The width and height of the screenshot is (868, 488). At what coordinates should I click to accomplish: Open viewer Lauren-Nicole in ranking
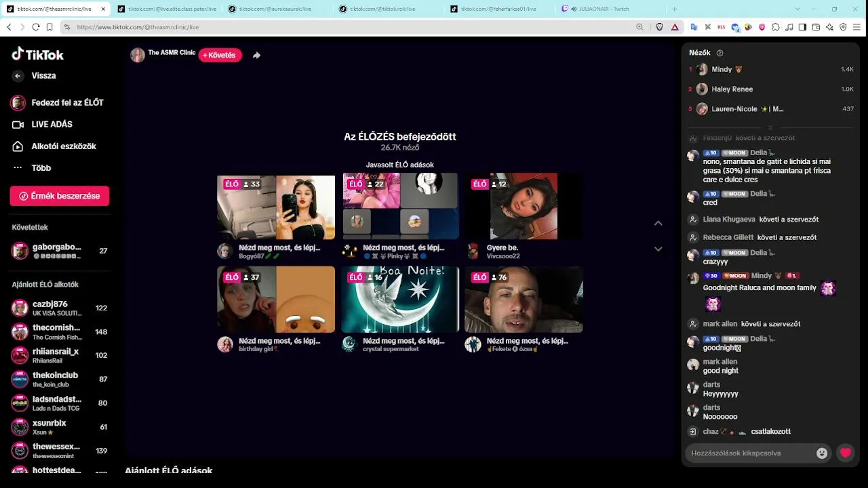click(x=770, y=109)
